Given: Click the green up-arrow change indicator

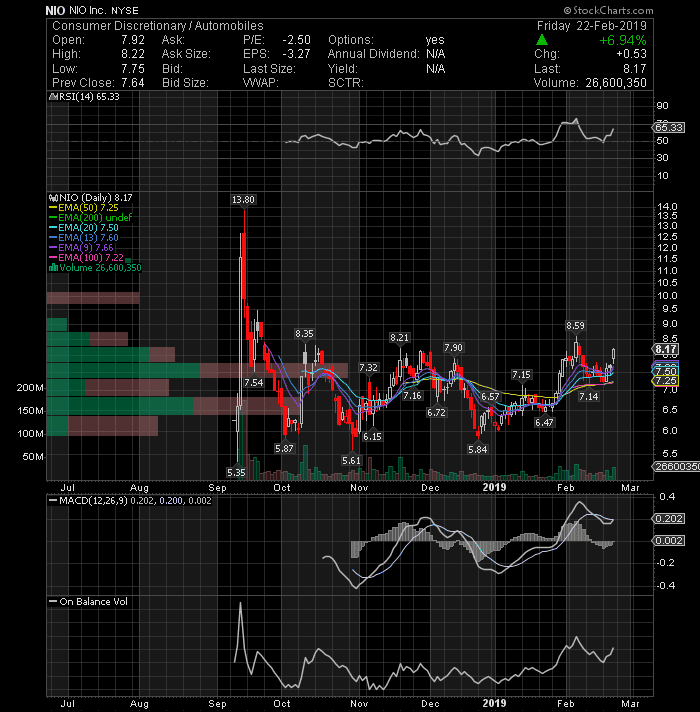Looking at the screenshot, I should click(542, 40).
